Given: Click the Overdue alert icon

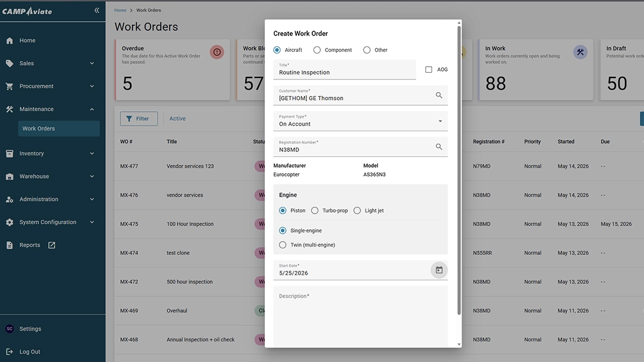Looking at the screenshot, I should coord(217,52).
